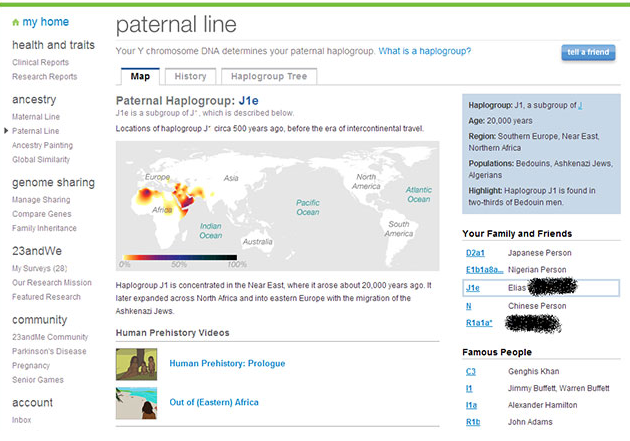Select the Elias row
This screenshot has width=630, height=441.
pyautogui.click(x=541, y=288)
